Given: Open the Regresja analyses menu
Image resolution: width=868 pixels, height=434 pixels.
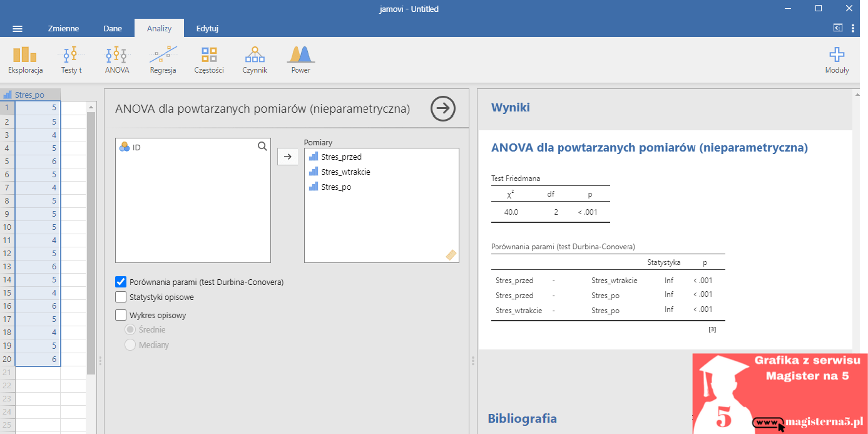Looking at the screenshot, I should [x=163, y=60].
